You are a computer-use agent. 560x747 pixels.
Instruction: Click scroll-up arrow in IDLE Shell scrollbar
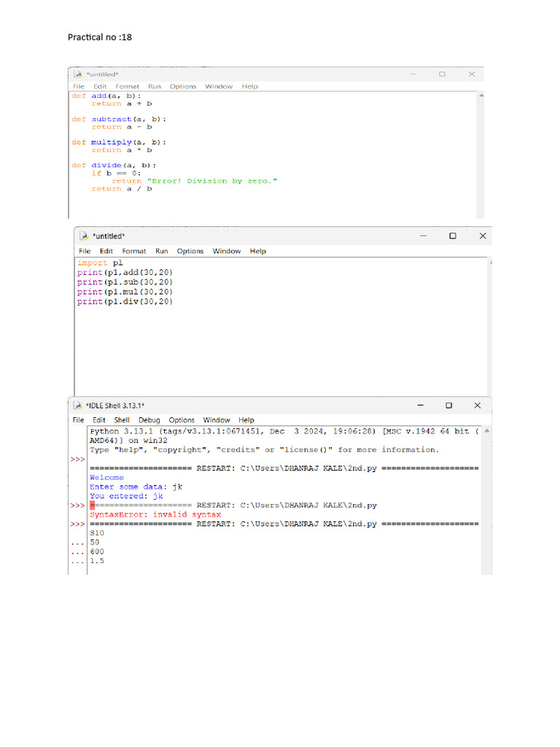(x=486, y=431)
